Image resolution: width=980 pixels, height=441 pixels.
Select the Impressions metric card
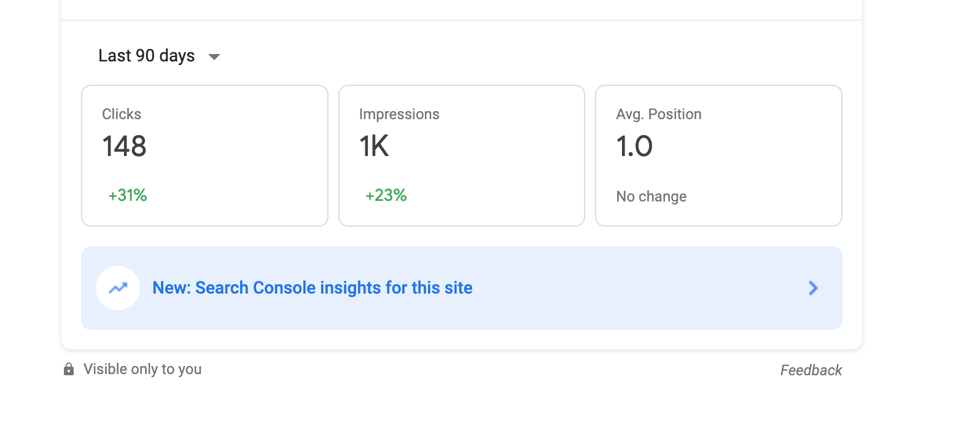click(462, 155)
